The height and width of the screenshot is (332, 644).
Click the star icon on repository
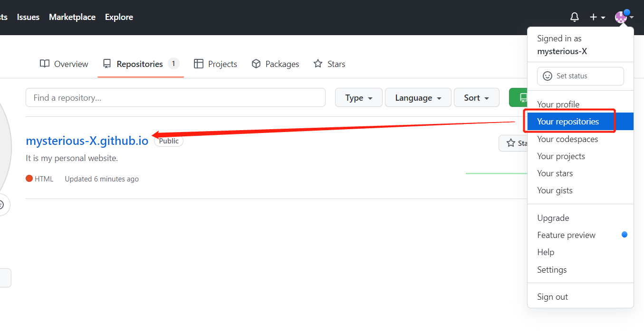tap(511, 143)
